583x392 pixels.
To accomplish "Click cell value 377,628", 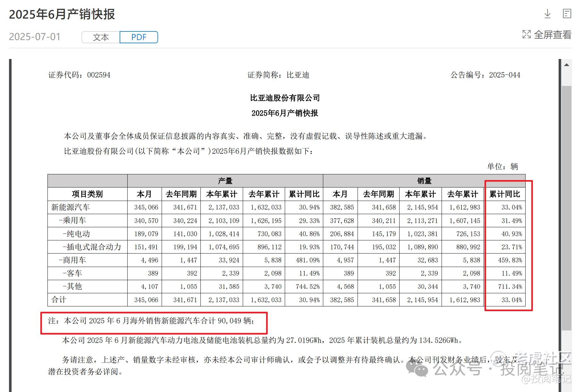I will click(342, 221).
